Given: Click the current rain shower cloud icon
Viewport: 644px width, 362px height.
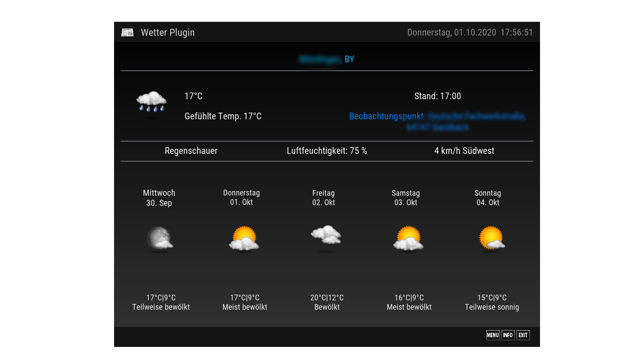Looking at the screenshot, I should tap(152, 101).
